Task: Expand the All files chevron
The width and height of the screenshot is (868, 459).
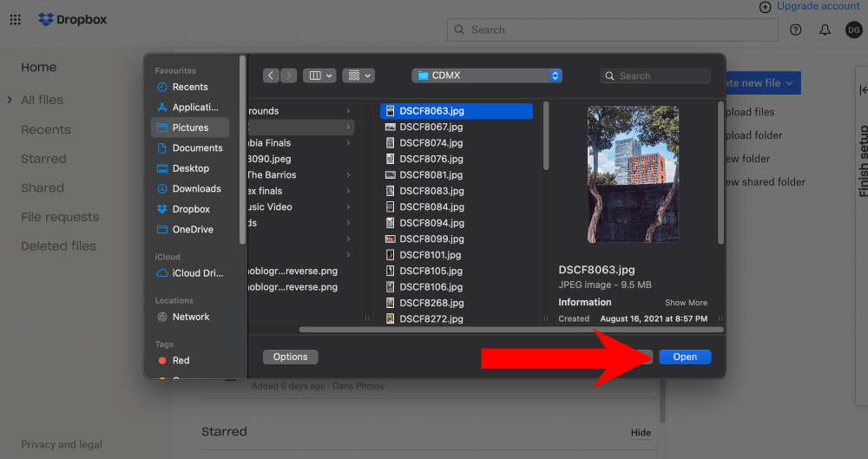Action: [x=10, y=100]
